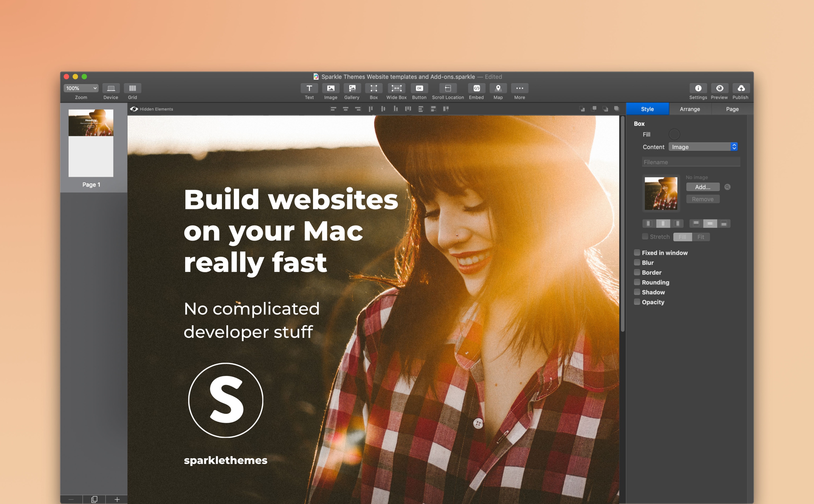Open the site Preview
The height and width of the screenshot is (504, 814).
pos(719,88)
